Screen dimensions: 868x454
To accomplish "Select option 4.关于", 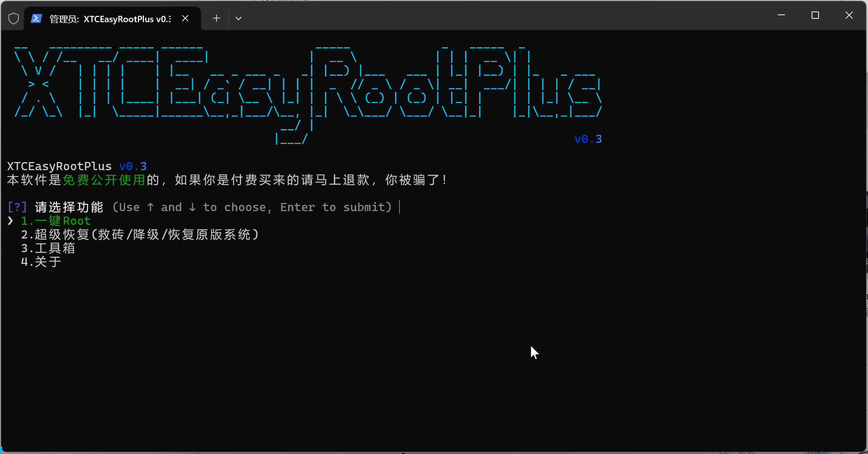I will pyautogui.click(x=41, y=262).
